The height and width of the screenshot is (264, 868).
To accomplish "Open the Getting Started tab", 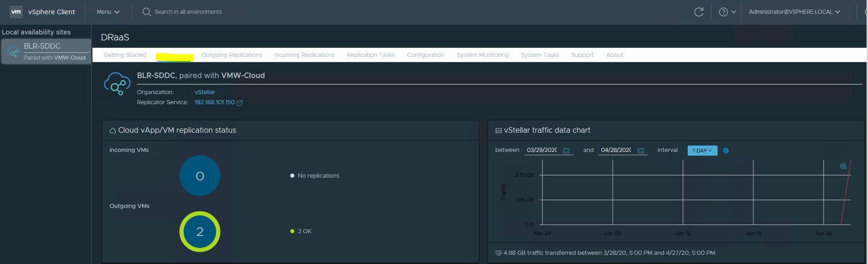I will point(125,55).
